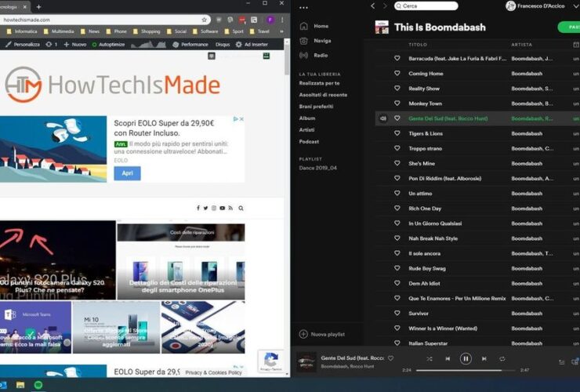Click Personalizza in WordPress admin bar

tap(23, 45)
